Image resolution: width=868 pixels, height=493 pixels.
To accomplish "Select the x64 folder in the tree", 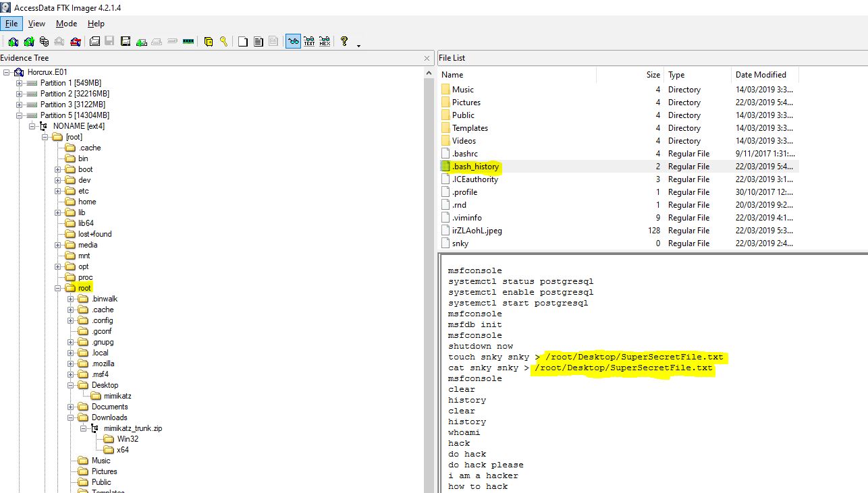I will tap(123, 450).
